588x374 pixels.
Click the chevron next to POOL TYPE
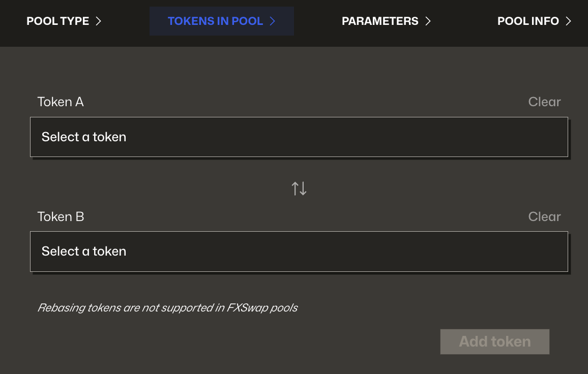(98, 21)
